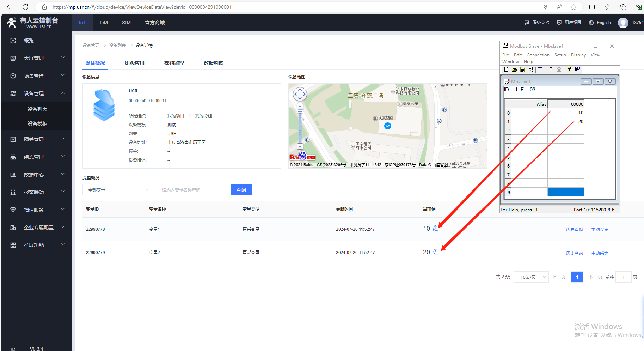644x351 pixels.
Task: Click the edit pencil icon next to value 10
Action: coord(435,228)
